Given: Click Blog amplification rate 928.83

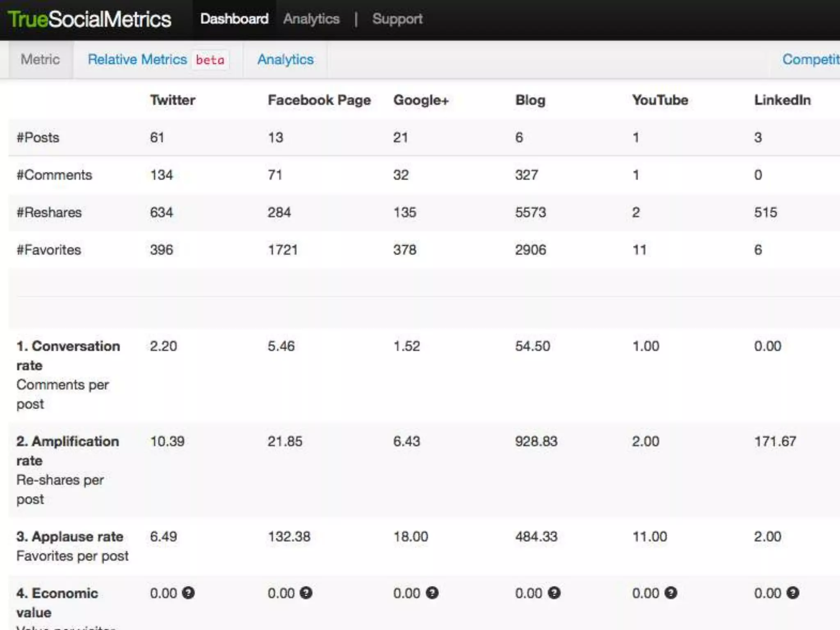Looking at the screenshot, I should click(536, 441).
